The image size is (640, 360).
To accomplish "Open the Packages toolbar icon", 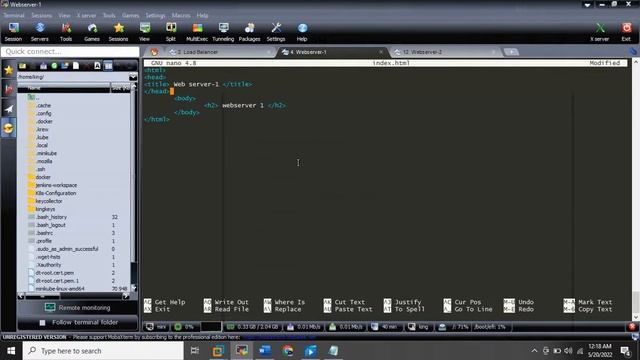I will pyautogui.click(x=249, y=32).
